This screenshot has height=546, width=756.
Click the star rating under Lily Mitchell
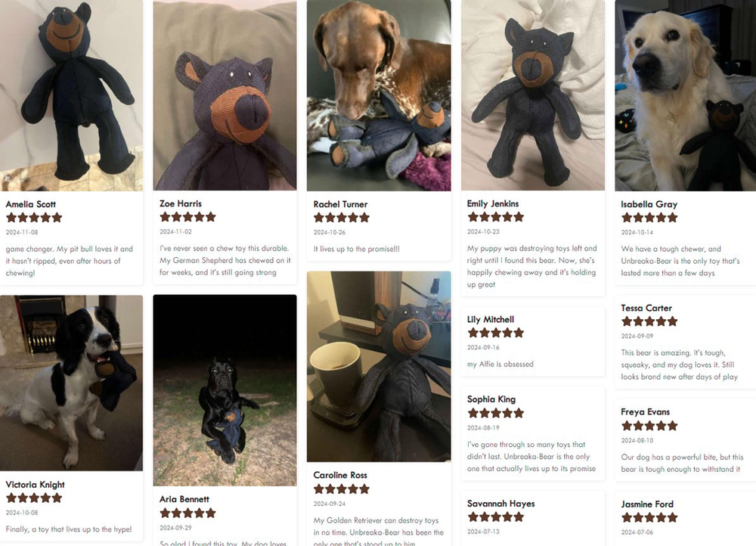[x=496, y=333]
